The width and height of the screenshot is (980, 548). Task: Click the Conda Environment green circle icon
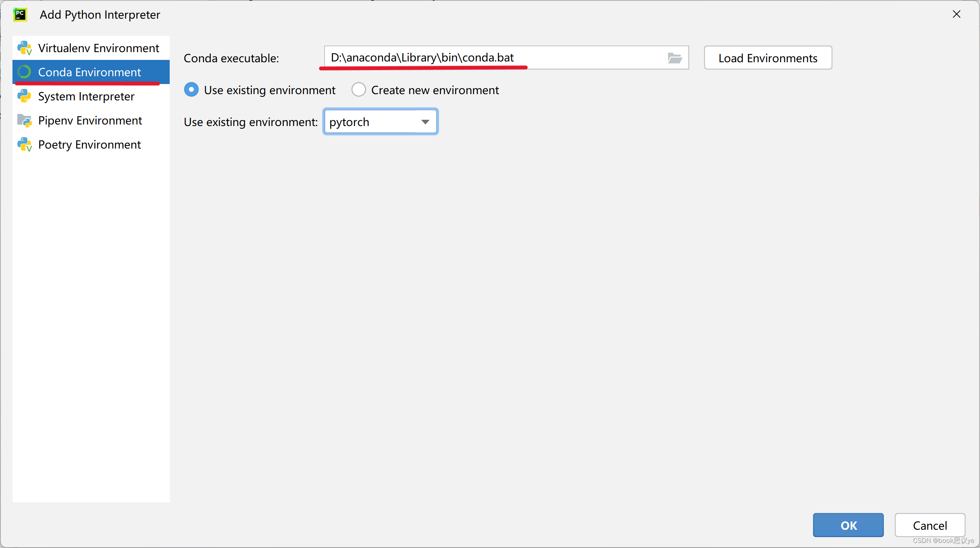[24, 72]
